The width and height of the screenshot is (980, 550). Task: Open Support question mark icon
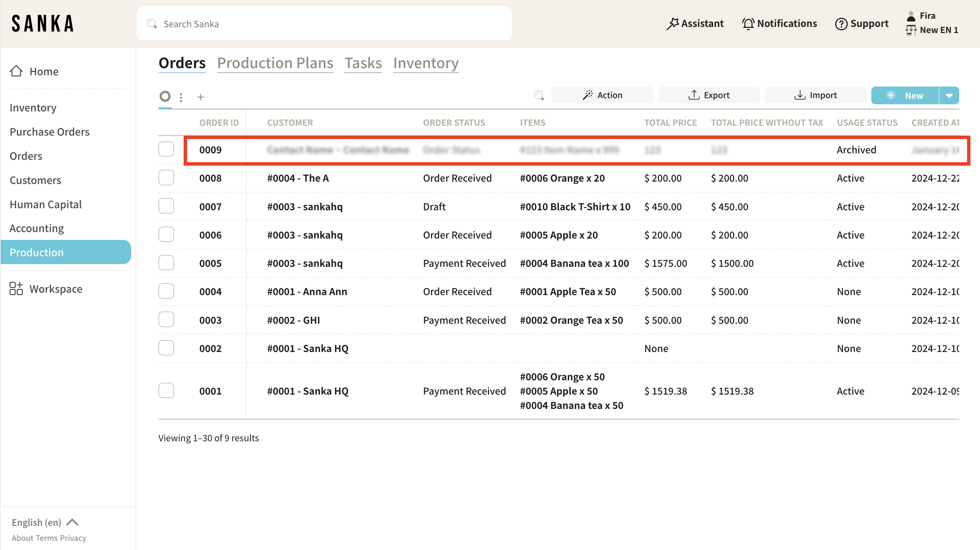tap(841, 24)
